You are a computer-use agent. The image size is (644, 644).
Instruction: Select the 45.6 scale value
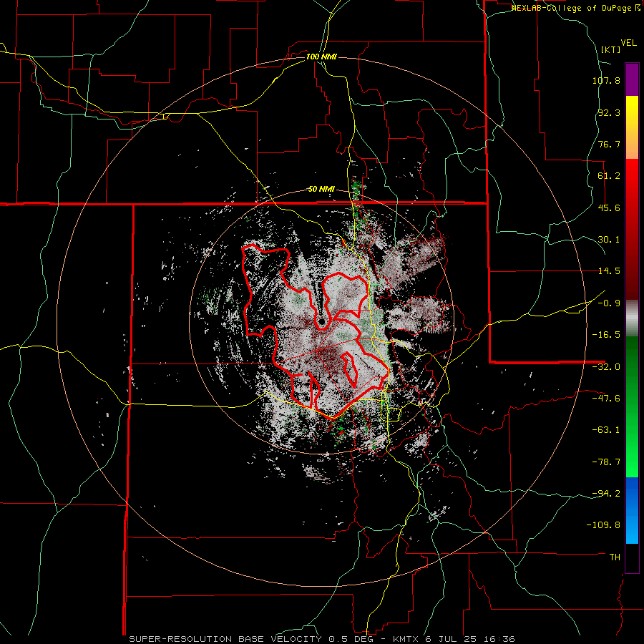[x=609, y=208]
